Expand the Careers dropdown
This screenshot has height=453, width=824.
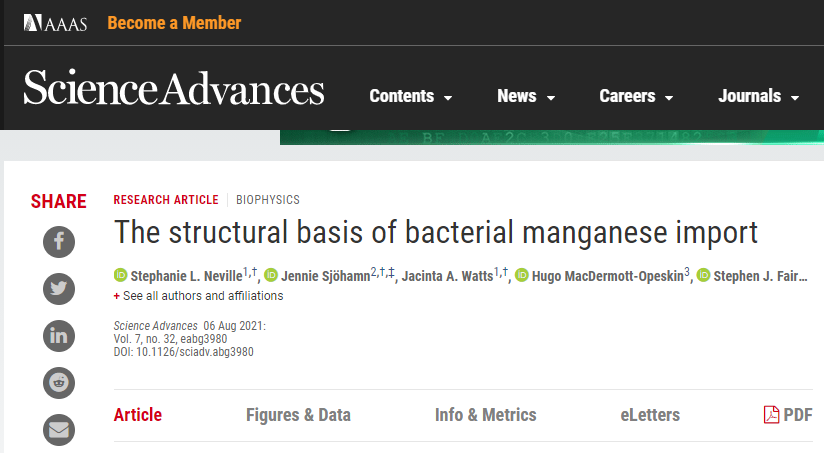click(x=636, y=97)
